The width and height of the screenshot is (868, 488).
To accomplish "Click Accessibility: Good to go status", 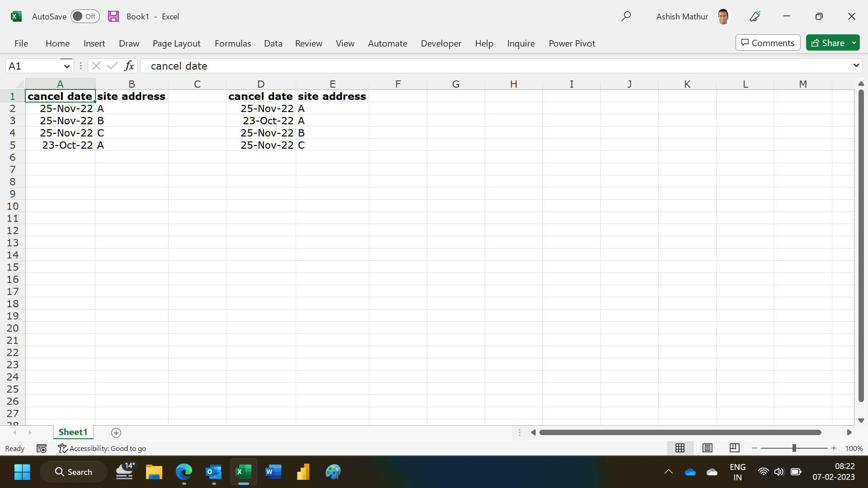I will (x=102, y=448).
